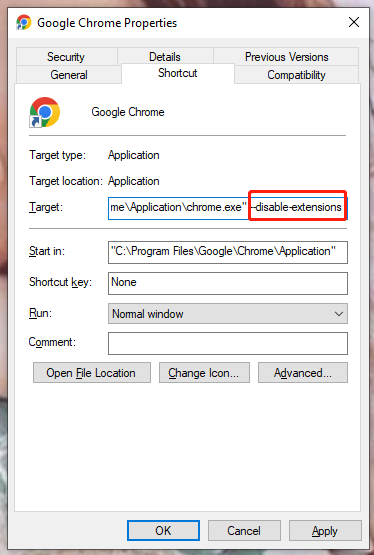Open the Details tab
This screenshot has height=555, width=374.
point(165,57)
